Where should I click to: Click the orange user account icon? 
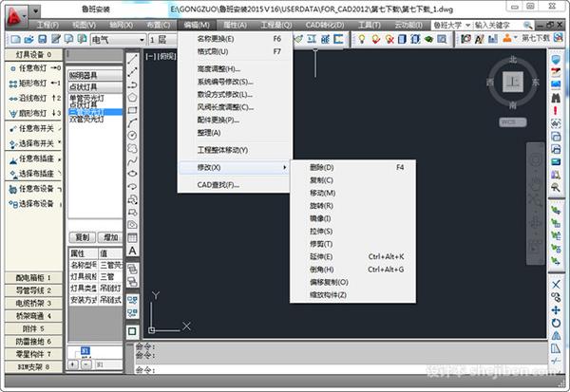click(x=507, y=38)
